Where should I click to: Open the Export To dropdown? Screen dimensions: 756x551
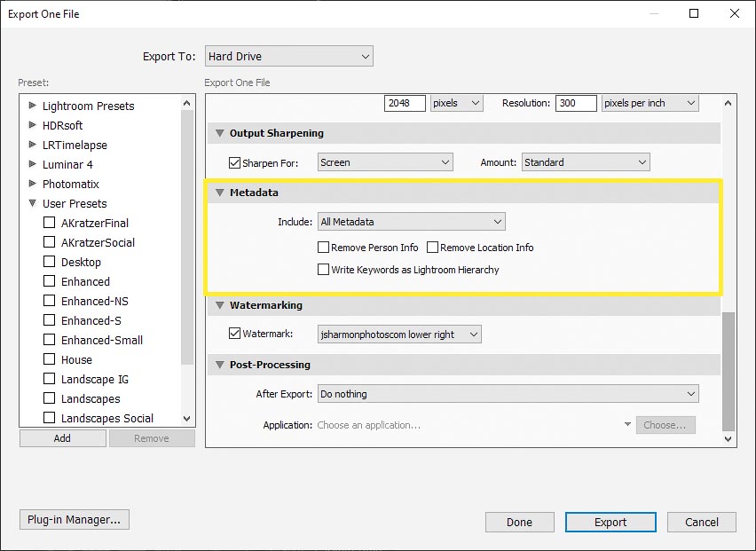coord(288,57)
